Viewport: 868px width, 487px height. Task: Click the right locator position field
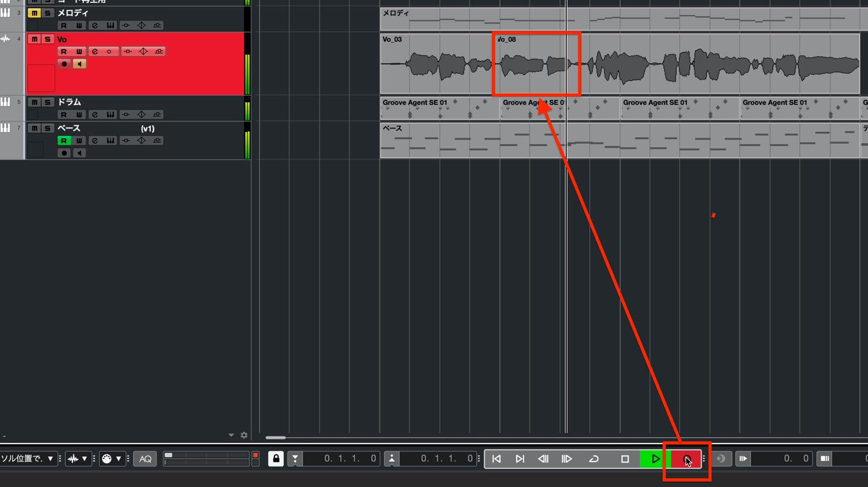click(x=437, y=459)
